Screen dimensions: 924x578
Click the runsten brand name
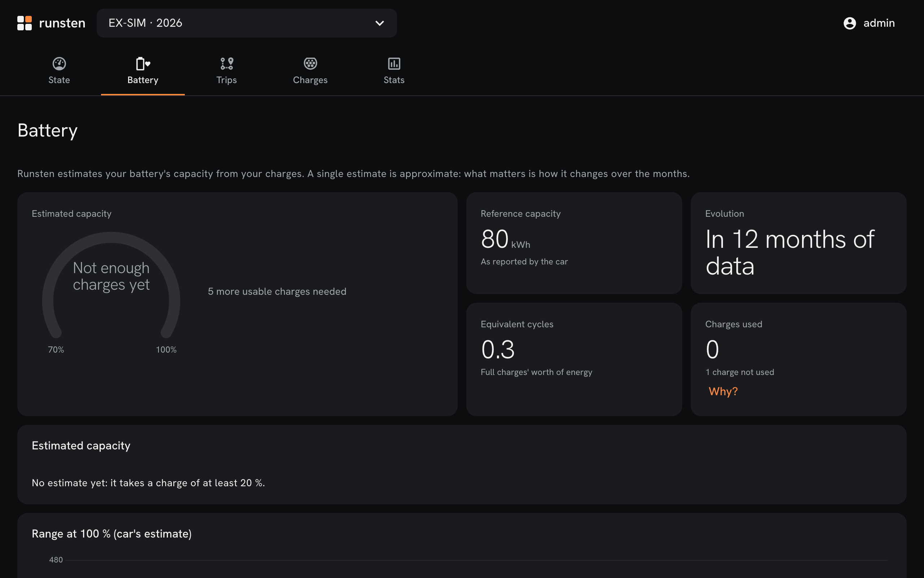(x=62, y=23)
